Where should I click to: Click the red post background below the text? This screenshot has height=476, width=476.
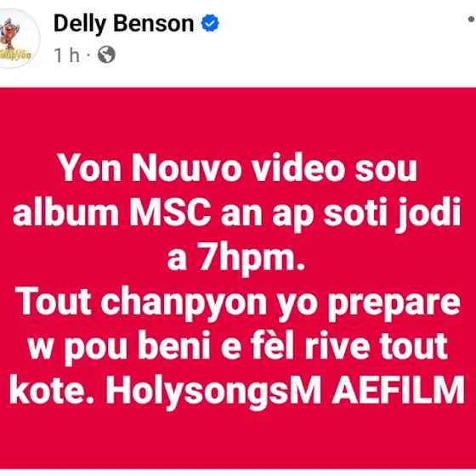point(238,440)
